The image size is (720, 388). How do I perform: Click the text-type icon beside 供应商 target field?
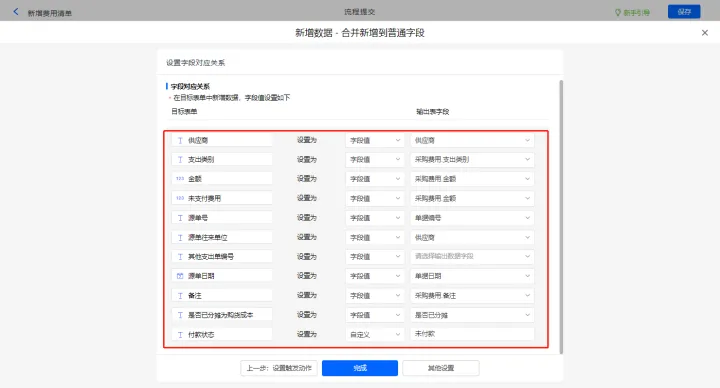pyautogui.click(x=180, y=141)
